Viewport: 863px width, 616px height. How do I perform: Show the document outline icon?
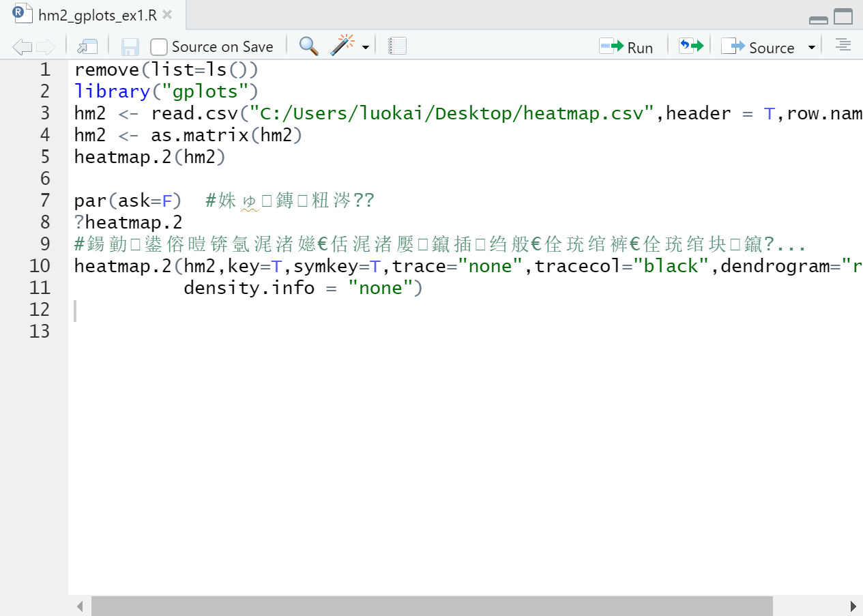(x=843, y=44)
